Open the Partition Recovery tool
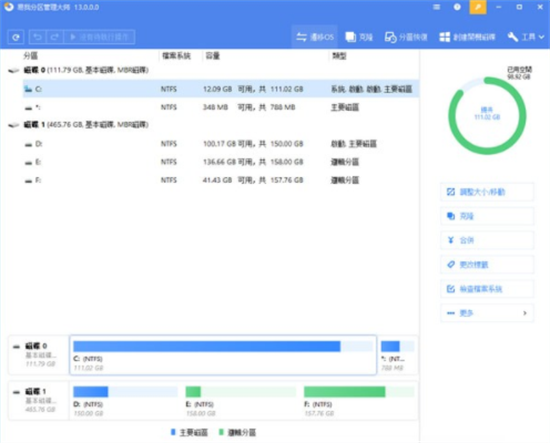 (x=406, y=37)
